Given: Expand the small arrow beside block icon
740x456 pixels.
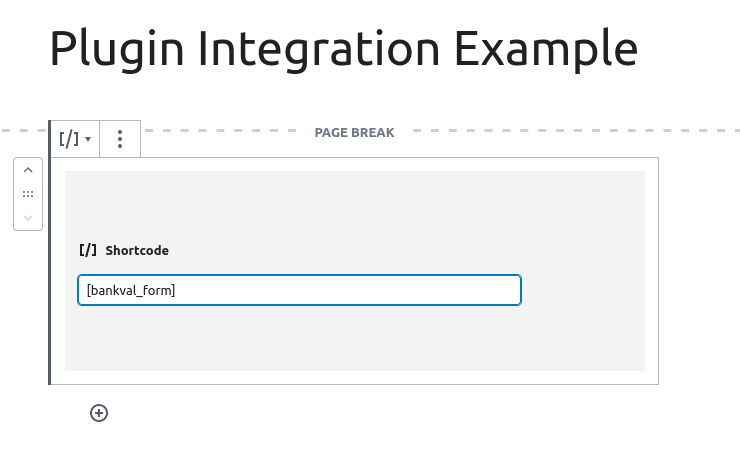Looking at the screenshot, I should [x=88, y=139].
